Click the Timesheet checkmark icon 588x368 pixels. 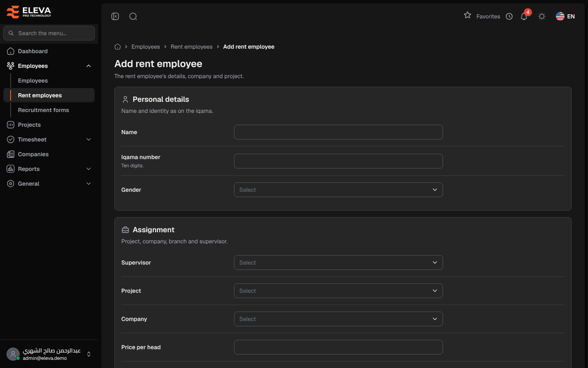tap(11, 139)
